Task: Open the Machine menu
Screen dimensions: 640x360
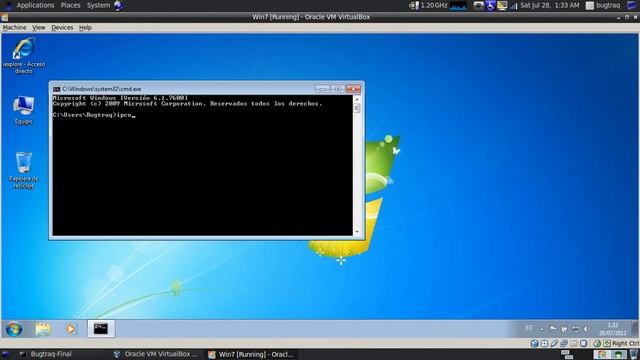Action: (x=14, y=28)
